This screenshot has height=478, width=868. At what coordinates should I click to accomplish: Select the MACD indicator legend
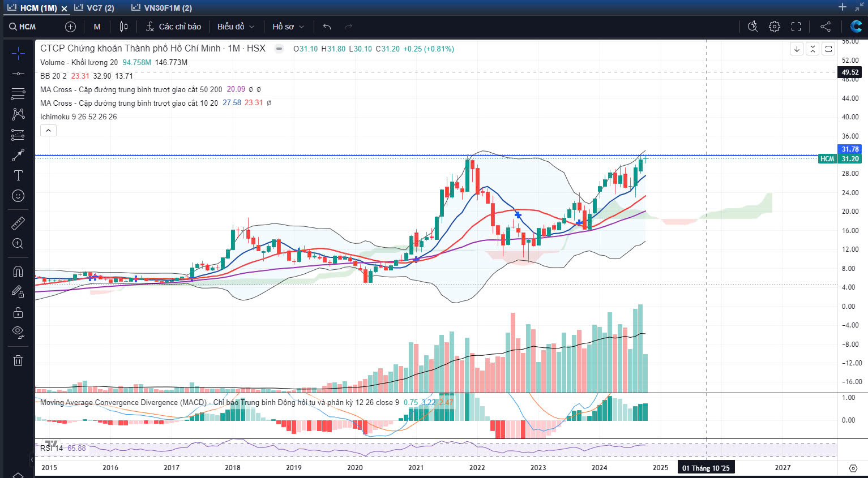(220, 403)
